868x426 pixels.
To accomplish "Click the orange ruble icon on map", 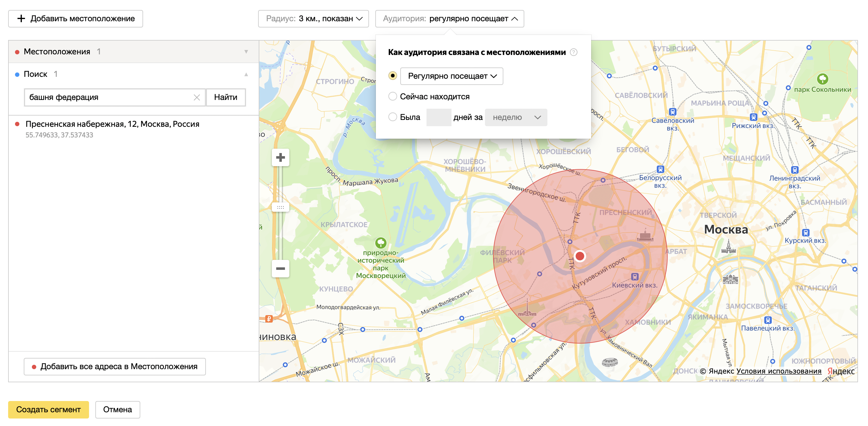I will pyautogui.click(x=269, y=319).
